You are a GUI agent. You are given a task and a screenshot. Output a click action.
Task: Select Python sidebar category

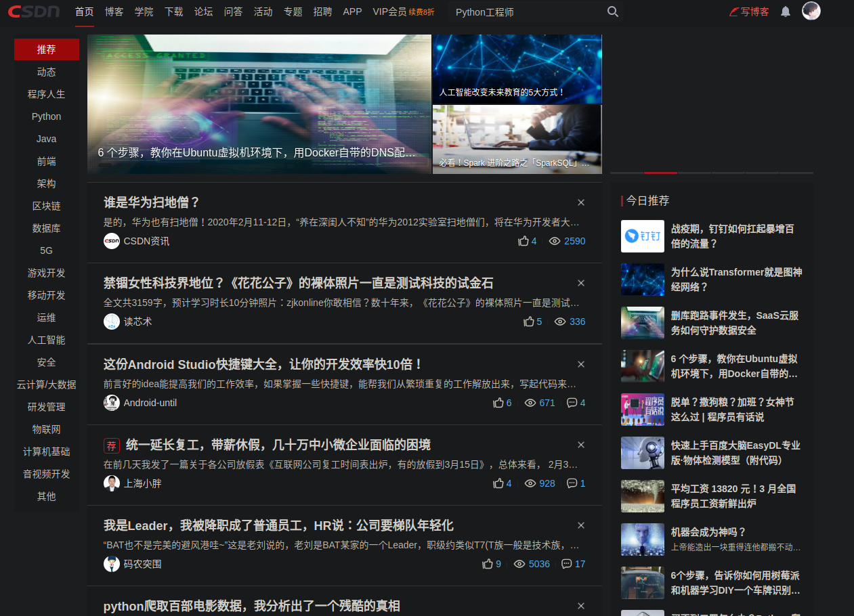47,116
